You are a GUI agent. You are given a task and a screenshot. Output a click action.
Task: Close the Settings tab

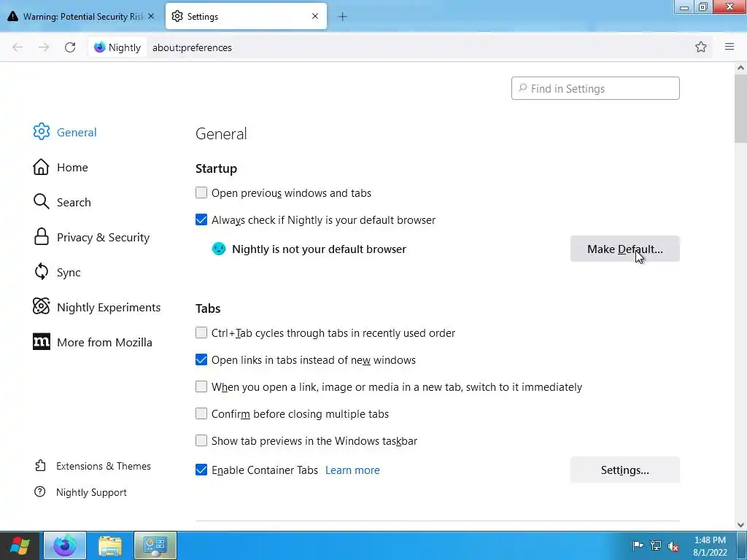tap(315, 16)
